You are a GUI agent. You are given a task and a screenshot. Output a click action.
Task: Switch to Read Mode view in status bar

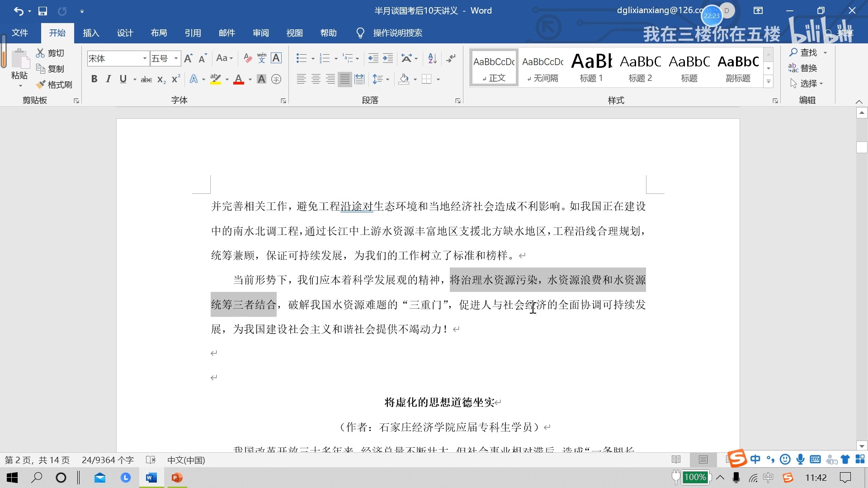coord(676,460)
